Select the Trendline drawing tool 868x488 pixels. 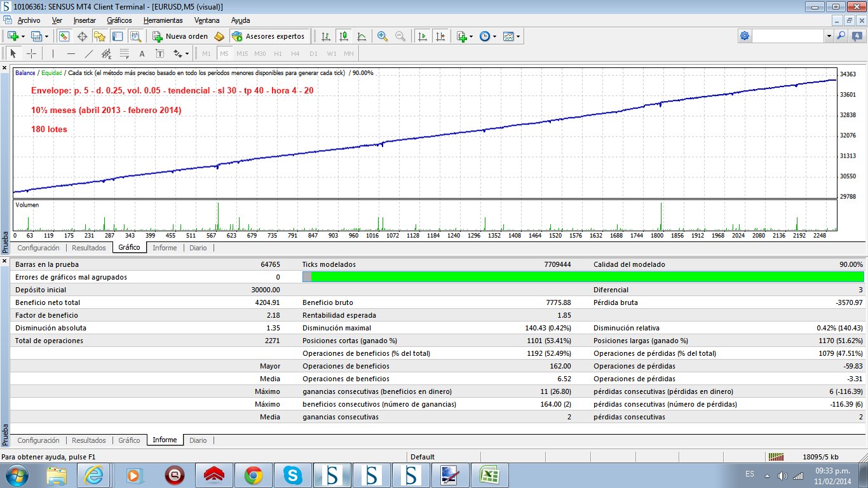pyautogui.click(x=89, y=53)
